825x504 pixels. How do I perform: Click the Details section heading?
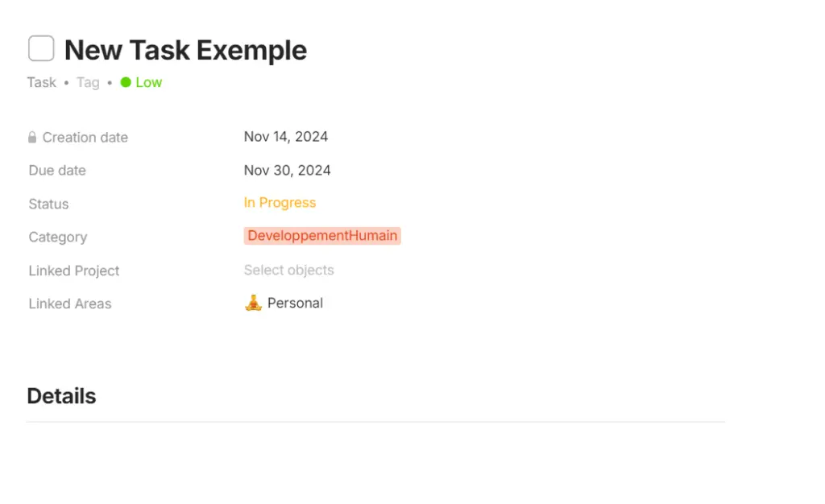pyautogui.click(x=61, y=395)
